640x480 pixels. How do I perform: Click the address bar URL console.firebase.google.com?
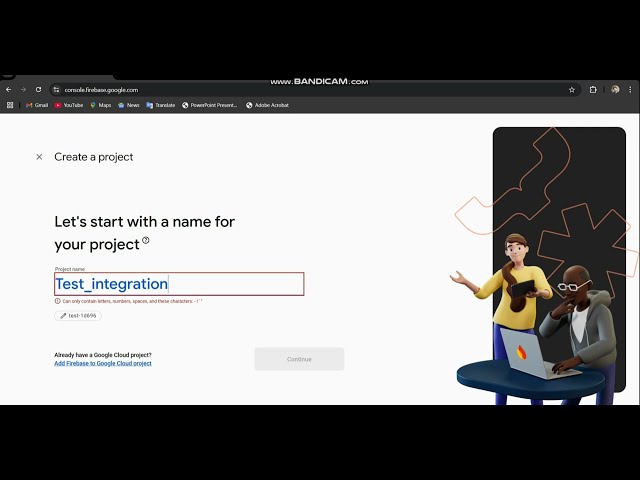(x=101, y=90)
